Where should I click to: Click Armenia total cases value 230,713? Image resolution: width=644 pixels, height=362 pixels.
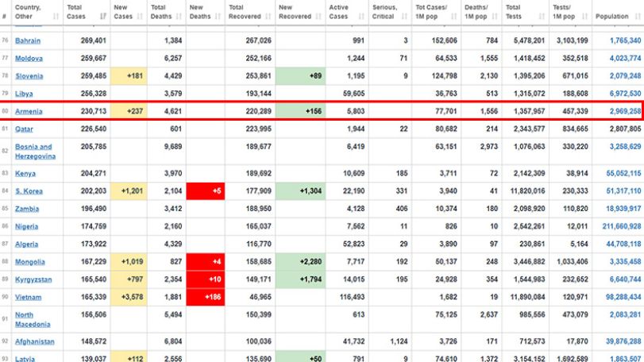click(x=93, y=111)
